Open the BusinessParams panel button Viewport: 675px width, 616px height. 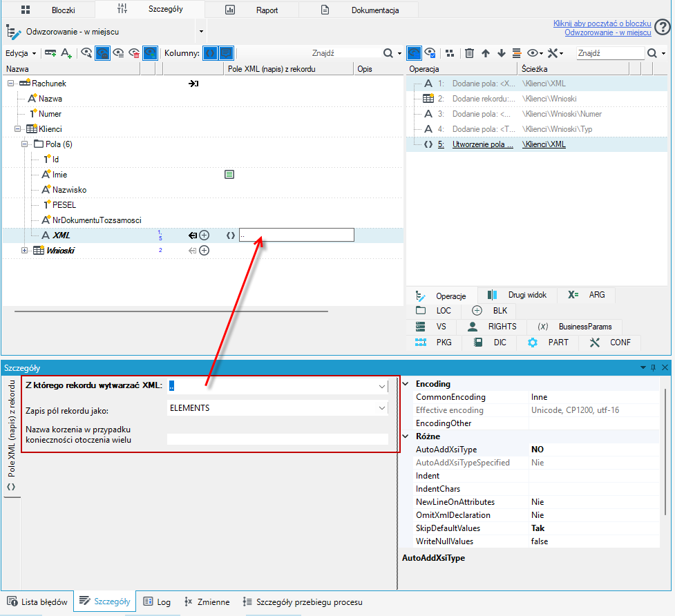click(575, 327)
